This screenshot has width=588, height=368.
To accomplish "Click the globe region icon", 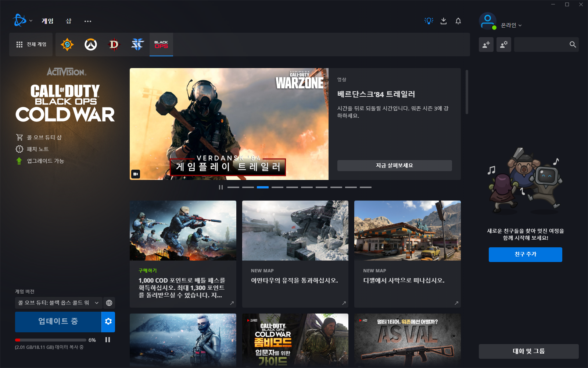I will point(109,303).
